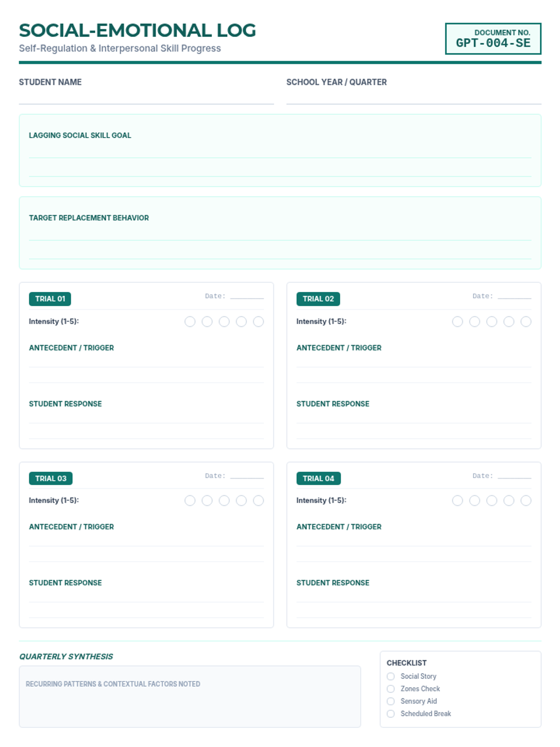Check the Zones Check option
The image size is (560, 747).
pyautogui.click(x=391, y=689)
